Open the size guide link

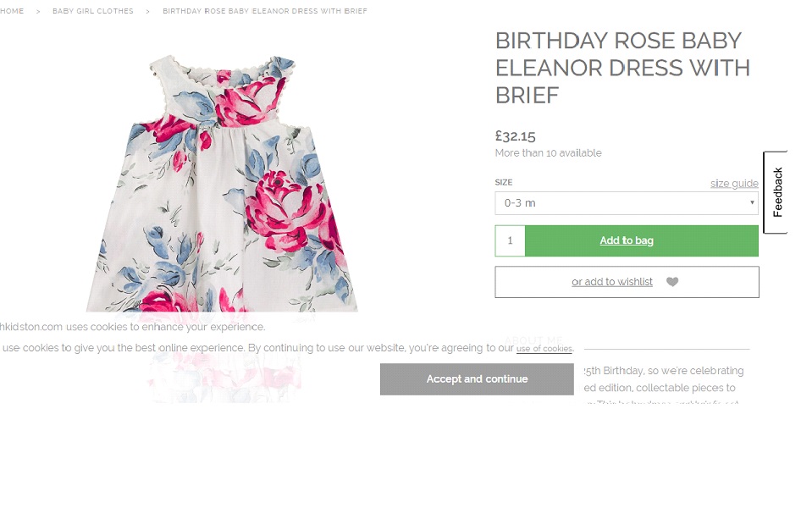tap(734, 184)
